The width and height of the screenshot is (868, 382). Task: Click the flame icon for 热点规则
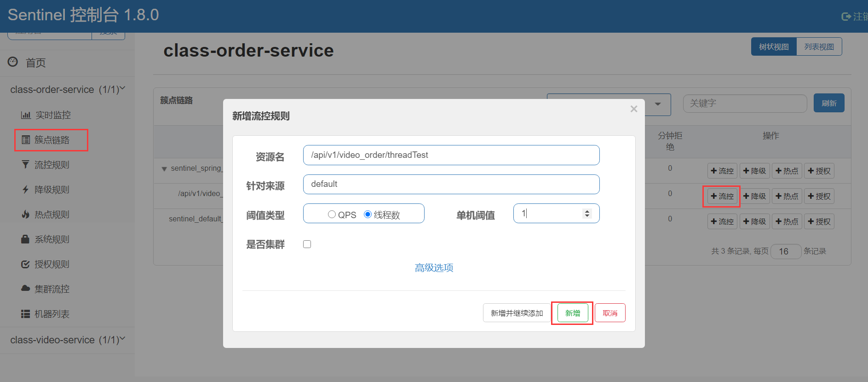coord(26,214)
